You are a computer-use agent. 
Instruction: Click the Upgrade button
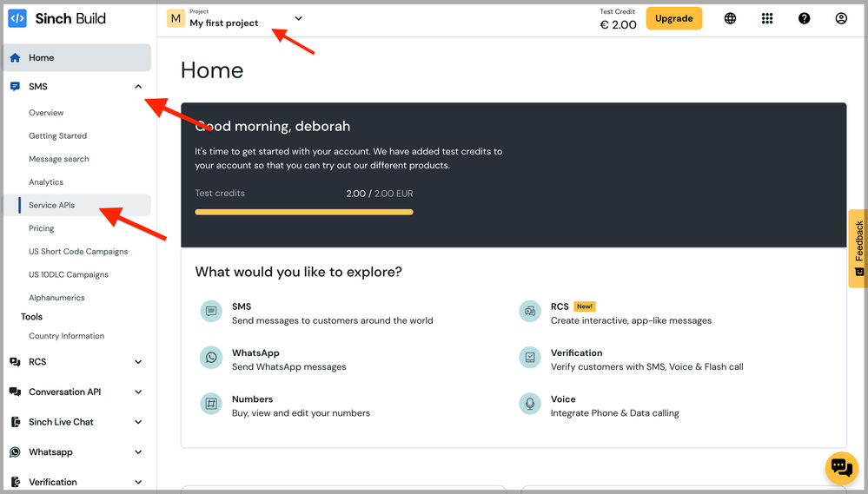[x=673, y=18]
